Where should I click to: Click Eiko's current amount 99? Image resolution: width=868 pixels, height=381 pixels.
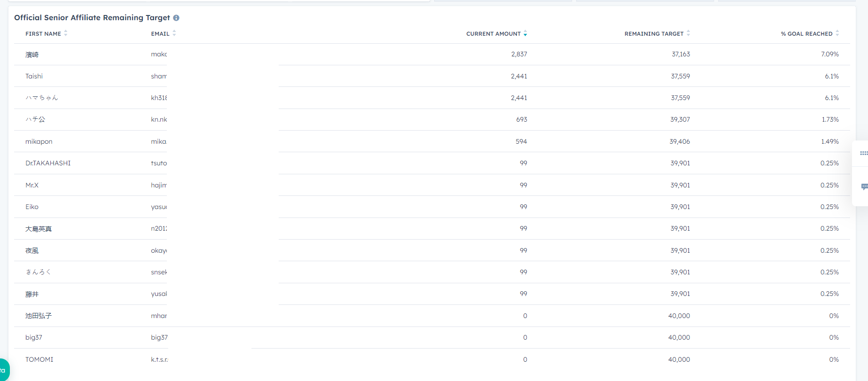524,207
